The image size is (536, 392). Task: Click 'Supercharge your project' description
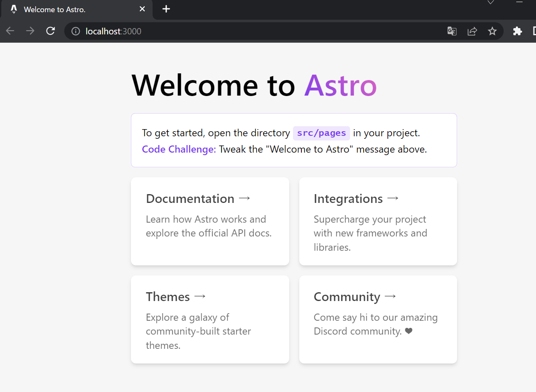[x=370, y=233]
